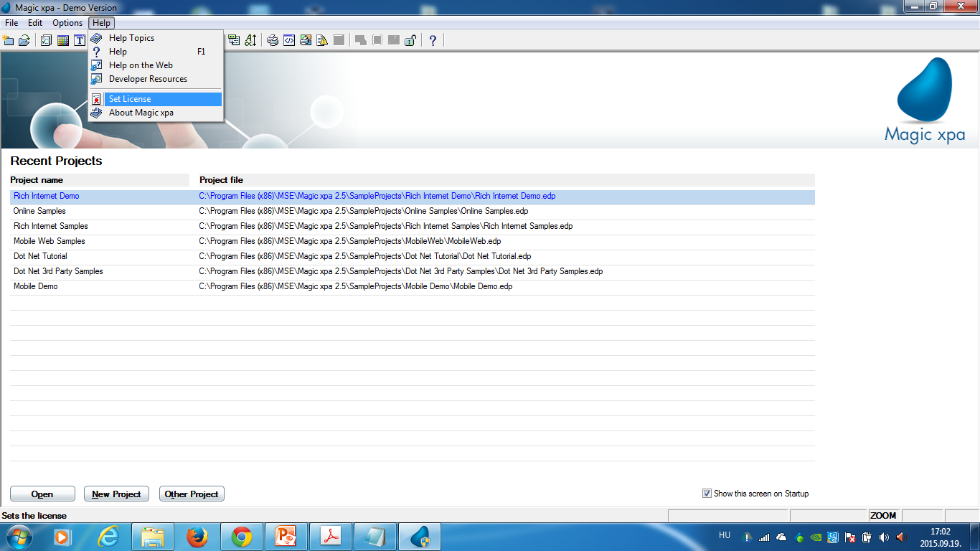Choose Help Topics from the menu
This screenshot has height=551, width=980.
coord(156,38)
